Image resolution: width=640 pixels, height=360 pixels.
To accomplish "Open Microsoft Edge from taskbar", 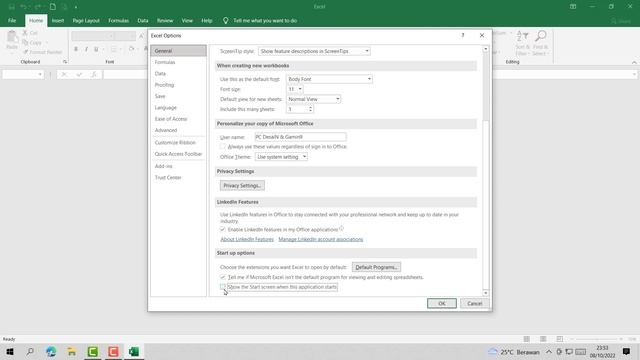I will 51,351.
